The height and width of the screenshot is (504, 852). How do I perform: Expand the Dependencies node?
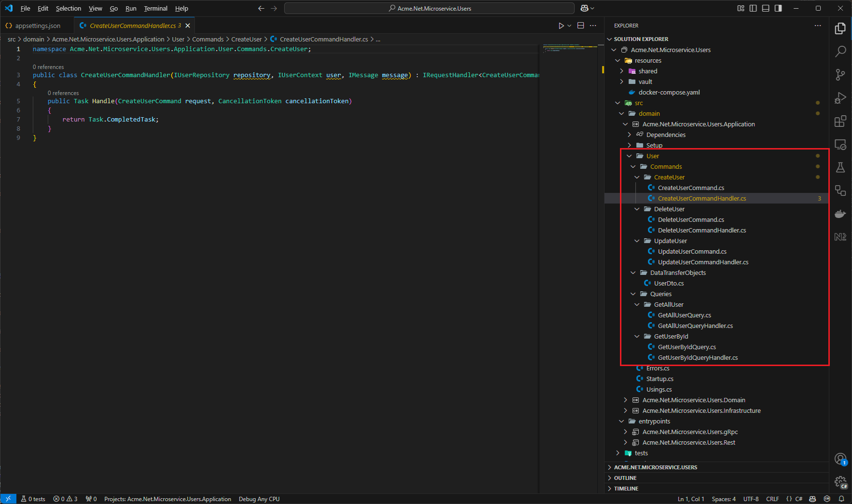[629, 135]
